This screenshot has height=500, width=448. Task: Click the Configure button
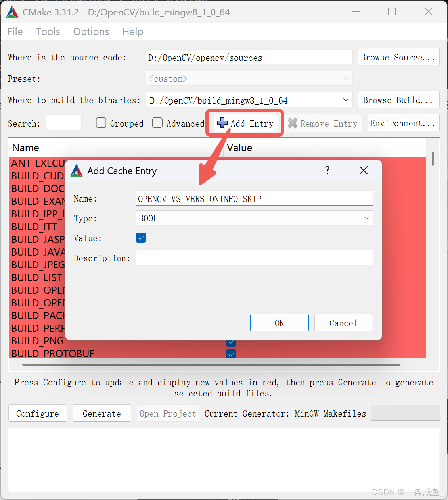pyautogui.click(x=38, y=413)
